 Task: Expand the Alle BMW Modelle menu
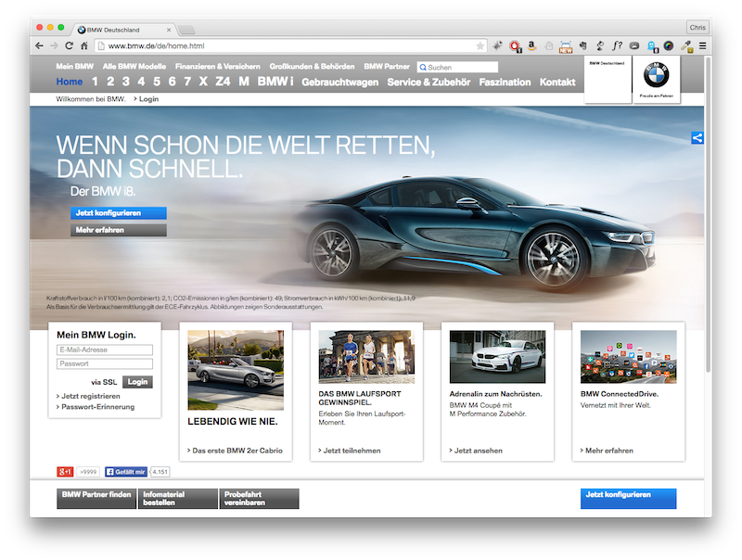[134, 67]
